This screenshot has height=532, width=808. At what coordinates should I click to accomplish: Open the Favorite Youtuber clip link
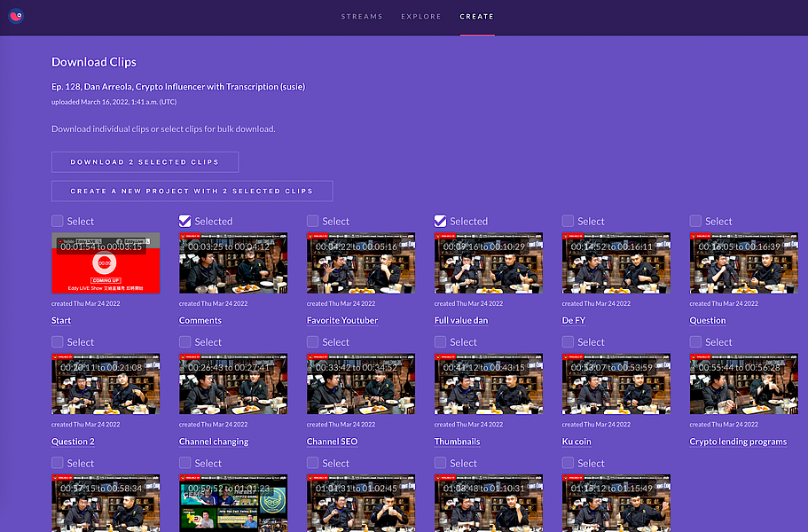(x=342, y=320)
